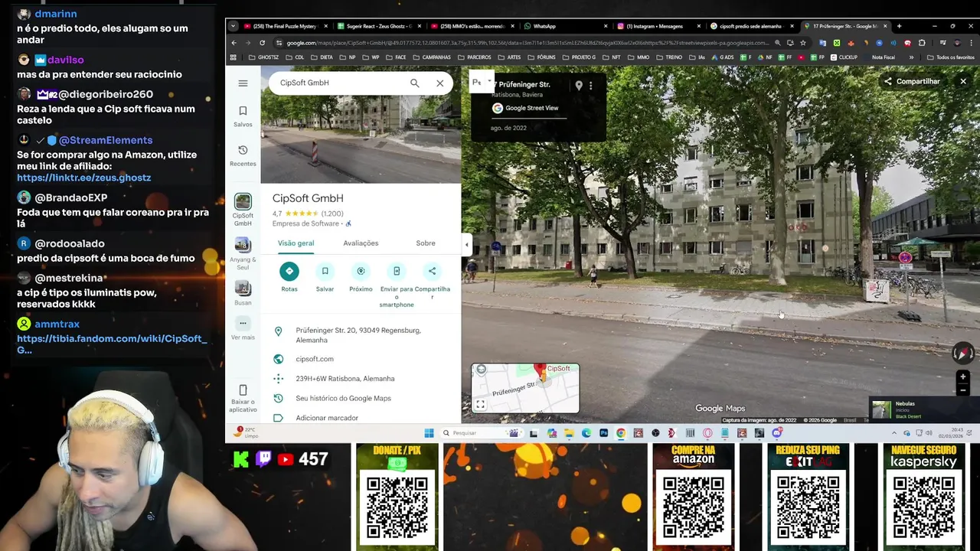Expand the minimap with corner icon
Image resolution: width=980 pixels, height=551 pixels.
(x=480, y=404)
